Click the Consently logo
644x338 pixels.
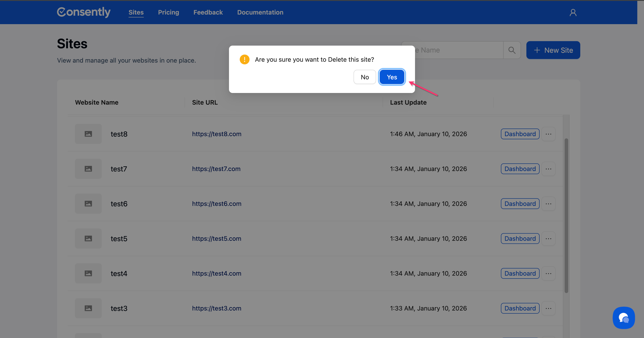(x=84, y=12)
